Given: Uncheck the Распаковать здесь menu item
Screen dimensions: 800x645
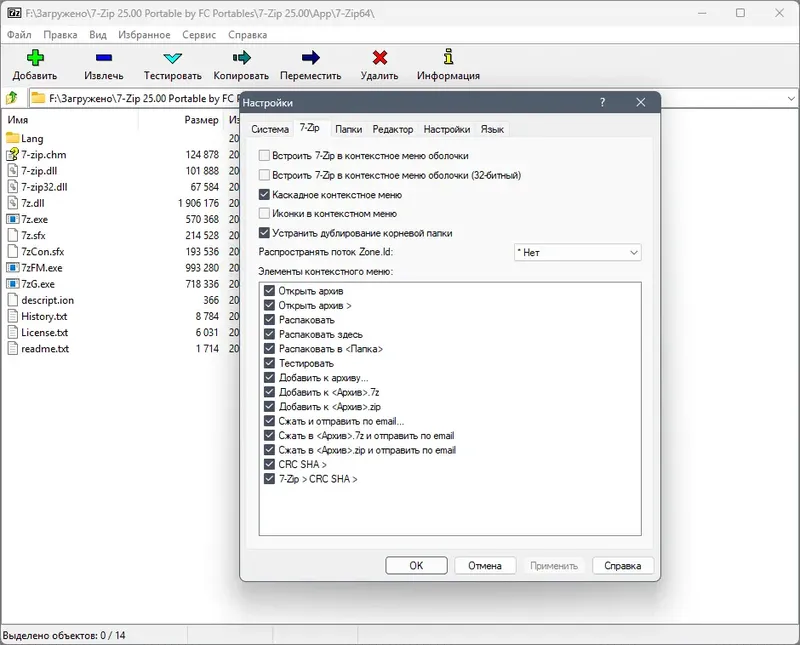Looking at the screenshot, I should [x=269, y=334].
